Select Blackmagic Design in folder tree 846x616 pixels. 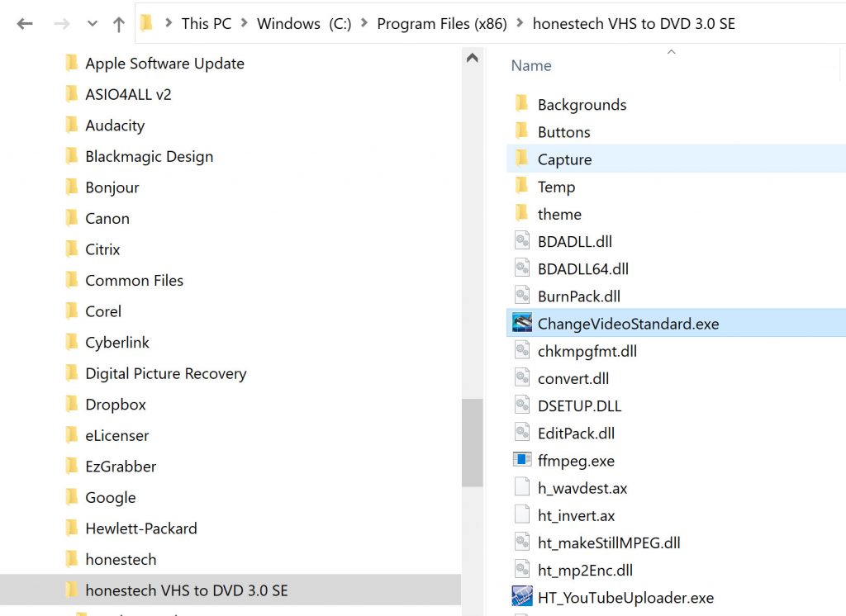pyautogui.click(x=149, y=157)
